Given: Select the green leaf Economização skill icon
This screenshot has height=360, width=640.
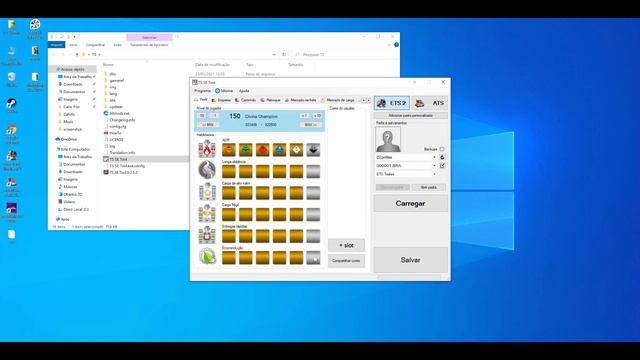Looking at the screenshot, I should pos(207,256).
